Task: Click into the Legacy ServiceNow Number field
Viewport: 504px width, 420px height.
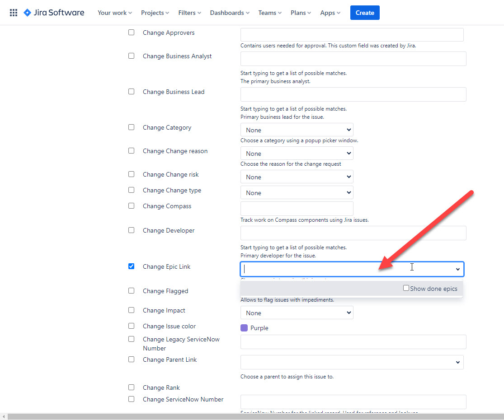Action: 353,342
